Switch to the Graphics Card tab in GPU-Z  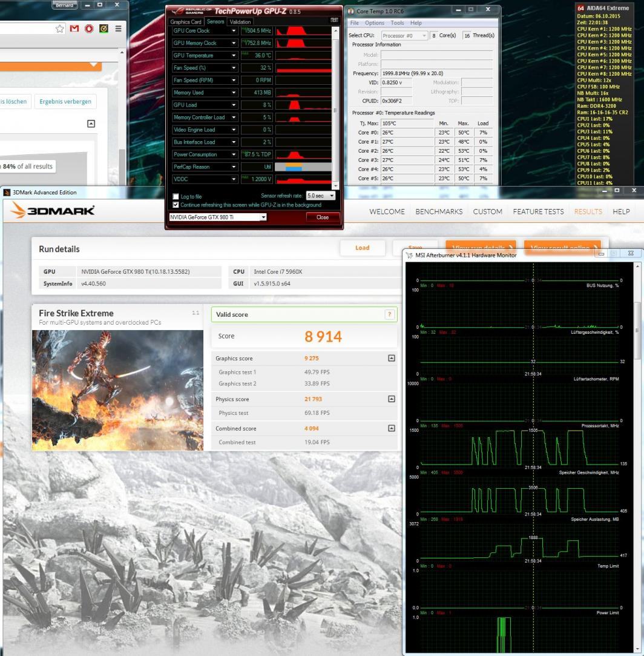[186, 22]
